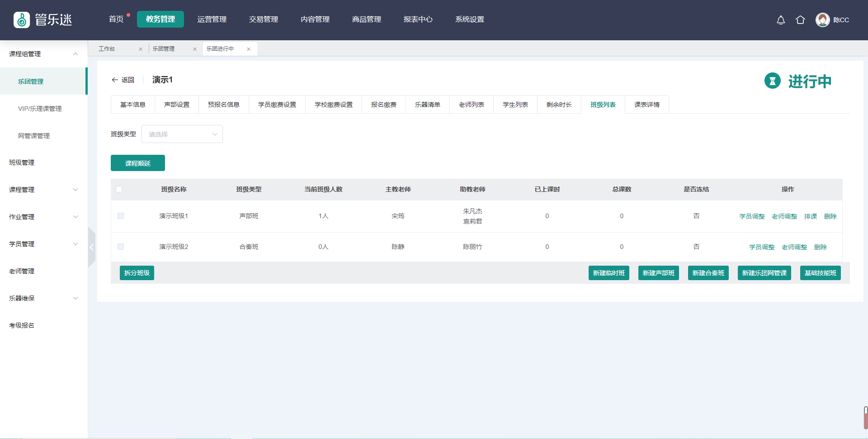
Task: Close the 乐团管理 tab
Action: pos(195,49)
